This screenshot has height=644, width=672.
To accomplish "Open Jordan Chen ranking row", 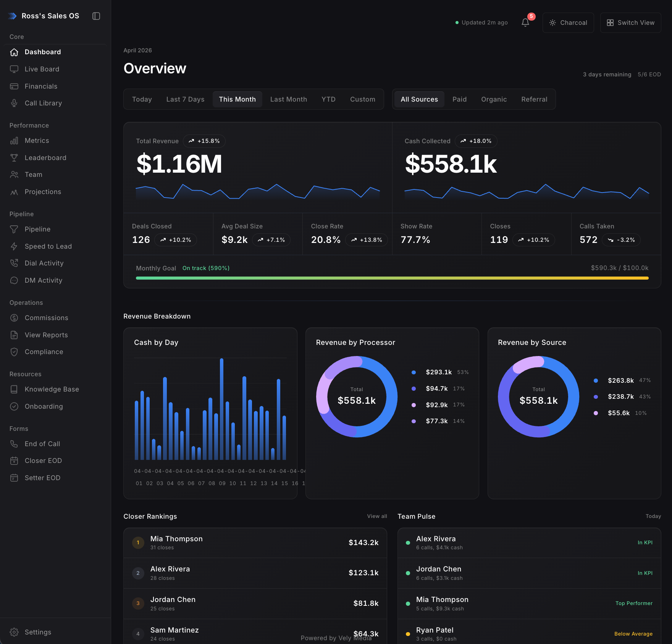I will point(255,604).
